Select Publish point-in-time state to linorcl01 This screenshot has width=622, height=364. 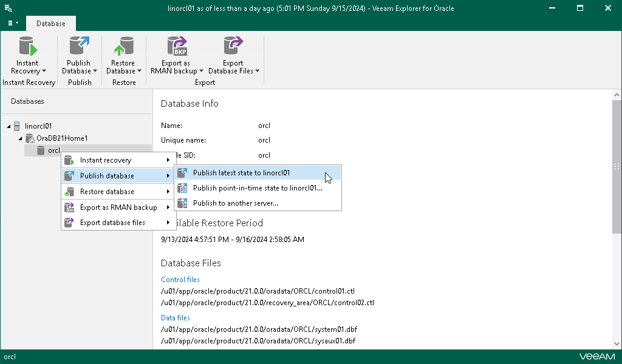258,188
